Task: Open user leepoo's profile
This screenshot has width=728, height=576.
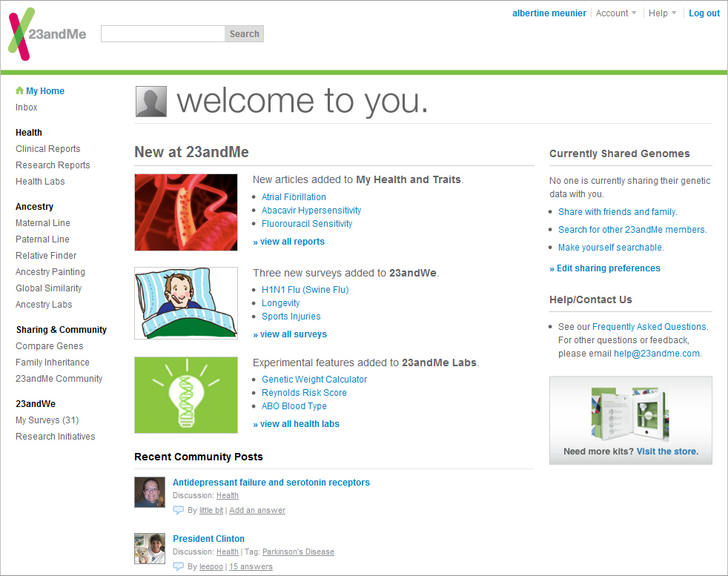Action: (x=211, y=566)
